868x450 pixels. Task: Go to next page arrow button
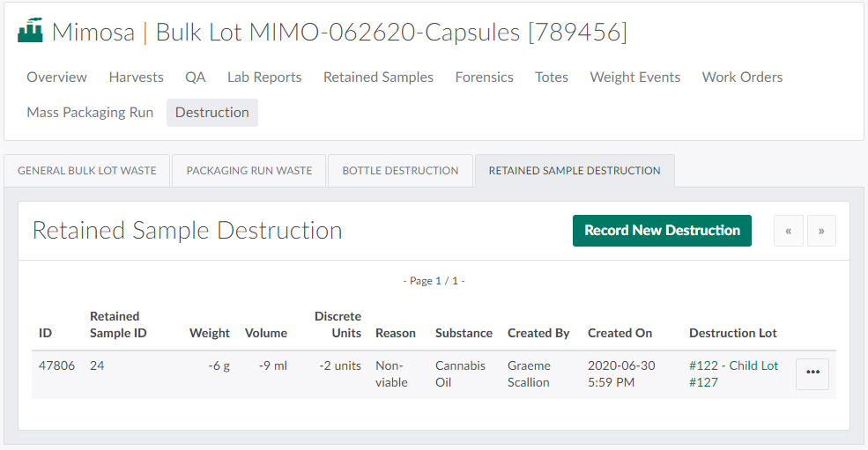821,231
